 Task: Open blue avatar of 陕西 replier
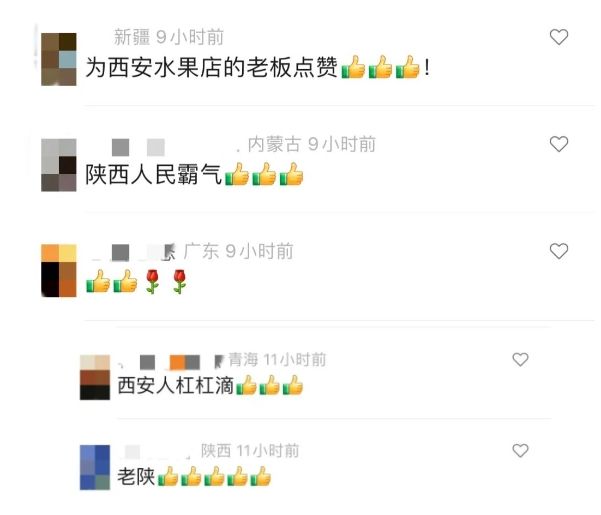(x=95, y=467)
